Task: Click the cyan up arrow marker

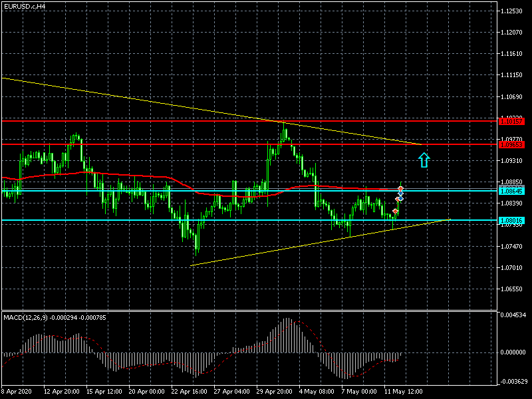Action: [x=424, y=159]
